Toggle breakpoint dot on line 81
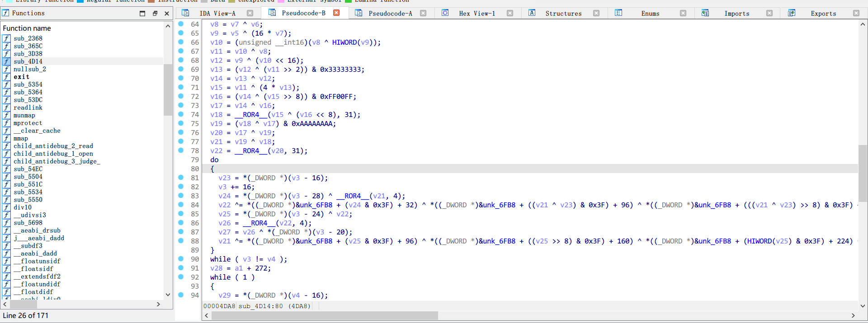 click(181, 178)
